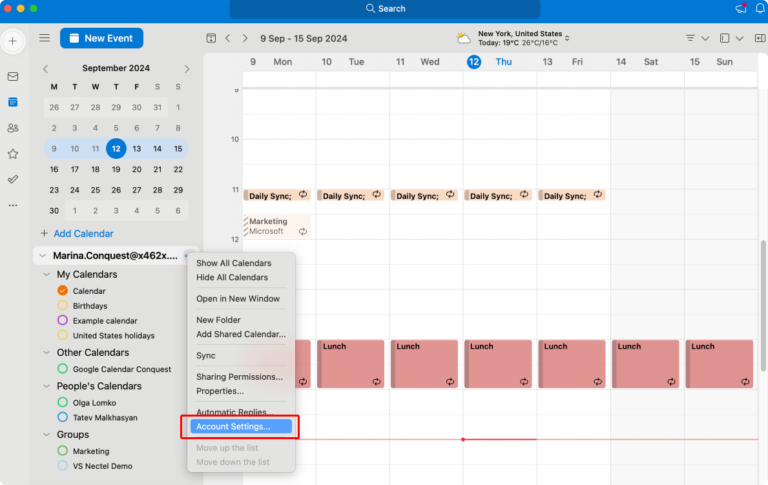Collapse the My Calendars section
This screenshot has height=485, width=768.
point(47,274)
